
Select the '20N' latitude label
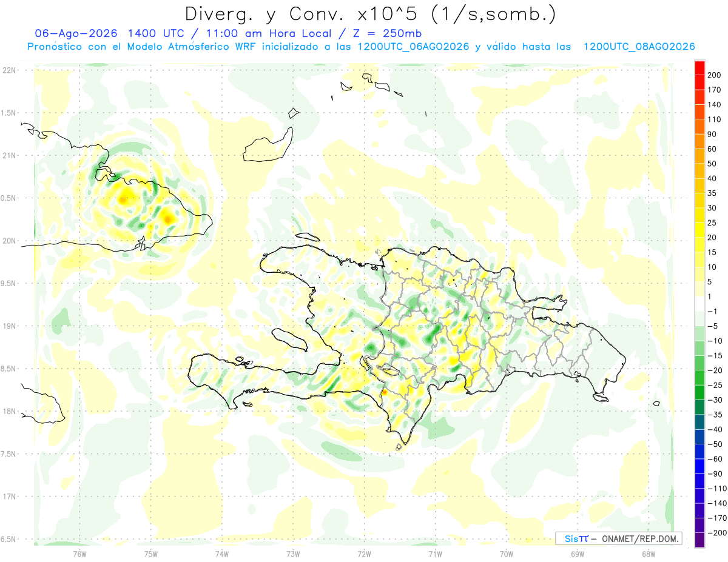(8, 241)
